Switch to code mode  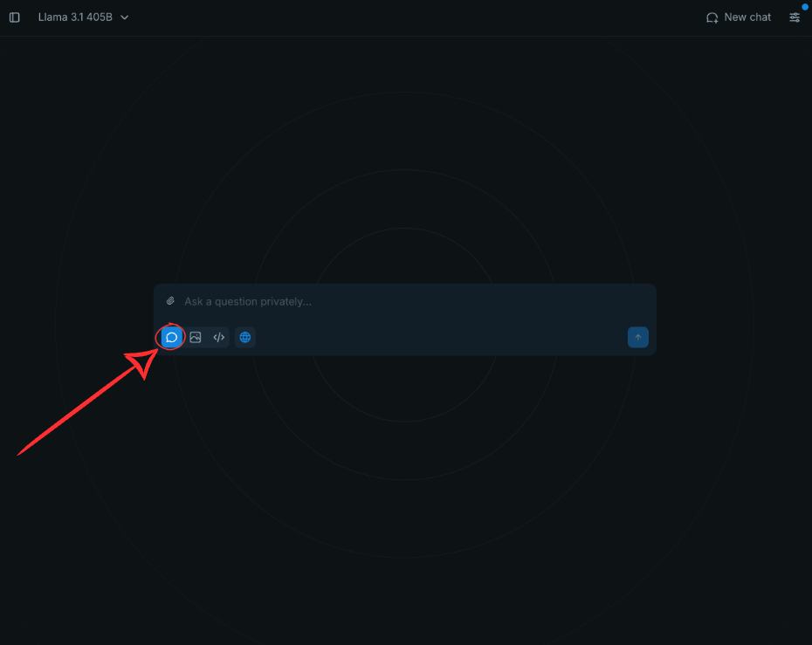[x=219, y=337]
